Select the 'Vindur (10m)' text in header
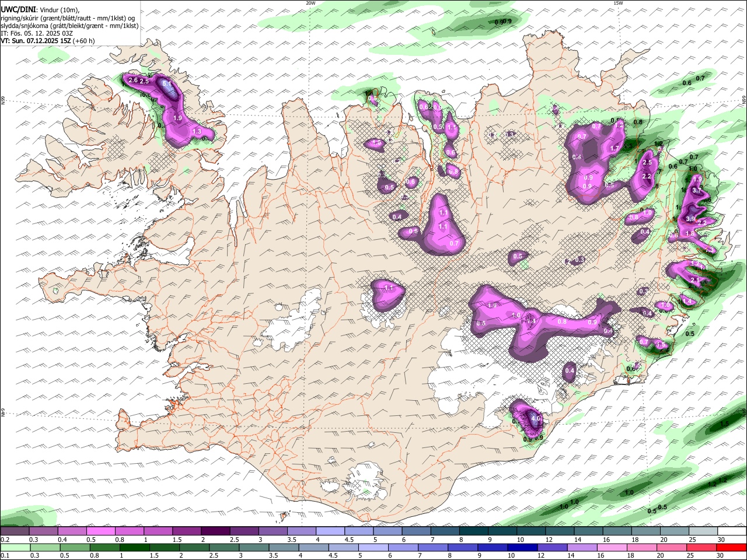The width and height of the screenshot is (747, 560). pos(60,10)
